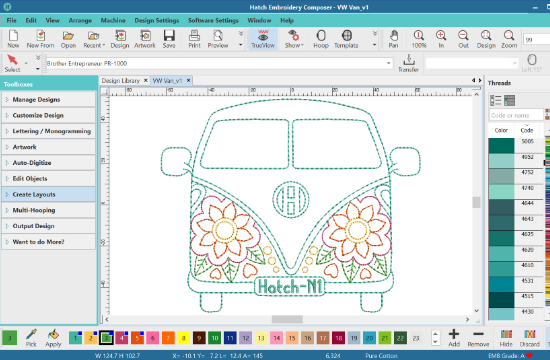Expand the Multi-Hooping toolbox
Screen dimensions: 550x360
coord(49,210)
